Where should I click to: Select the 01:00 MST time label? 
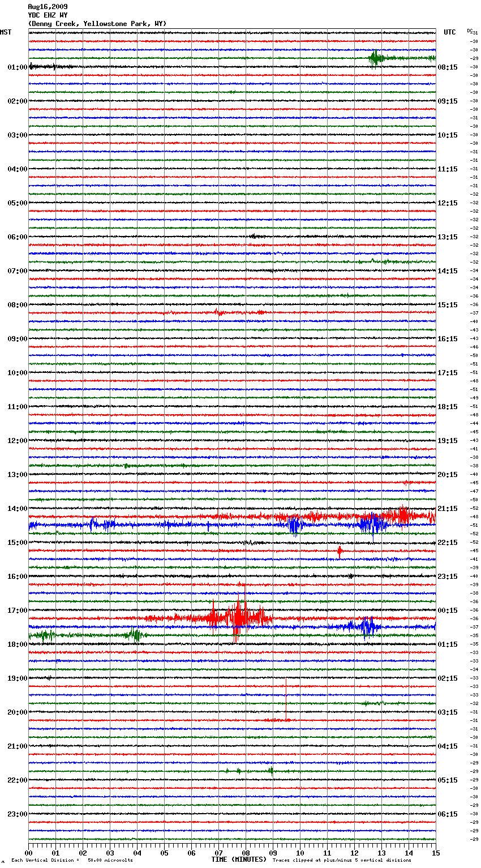(x=18, y=67)
